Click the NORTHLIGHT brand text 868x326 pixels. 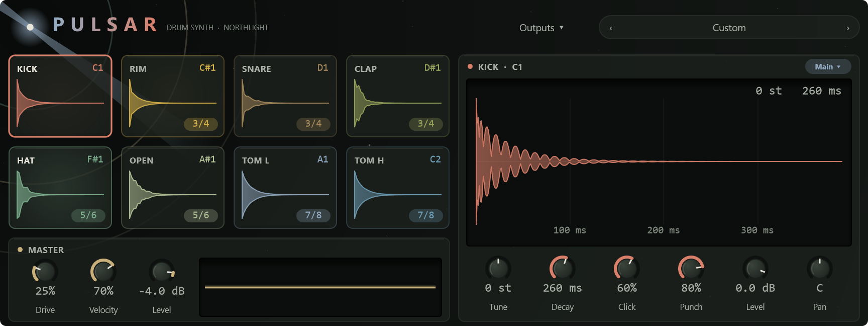(x=246, y=28)
